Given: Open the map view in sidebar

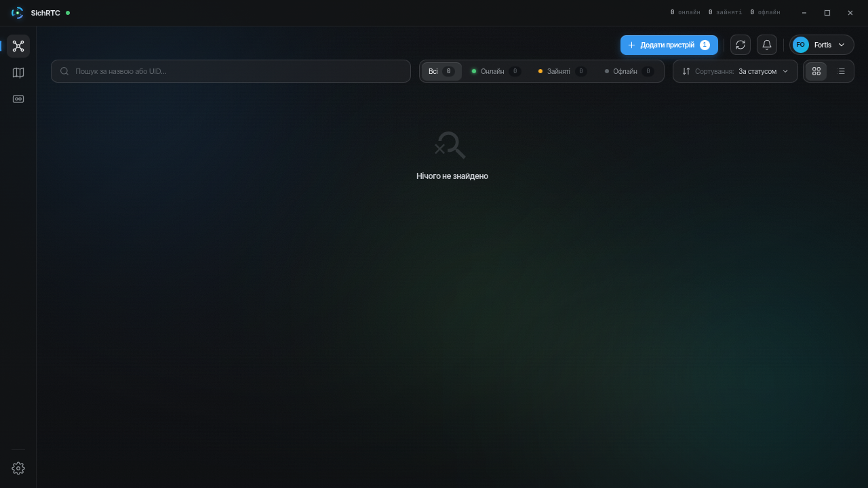Looking at the screenshot, I should (x=18, y=73).
